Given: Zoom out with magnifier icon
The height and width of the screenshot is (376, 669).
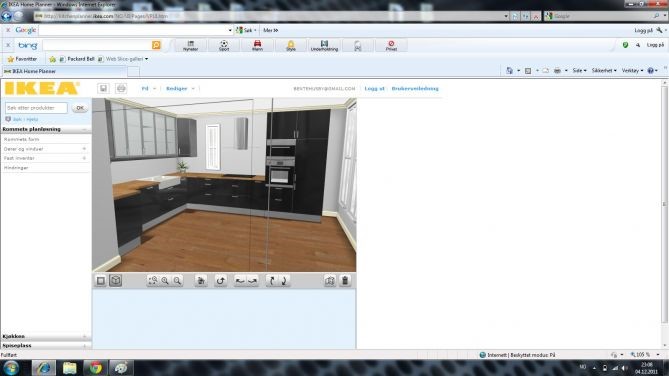Looking at the screenshot, I should tap(177, 281).
